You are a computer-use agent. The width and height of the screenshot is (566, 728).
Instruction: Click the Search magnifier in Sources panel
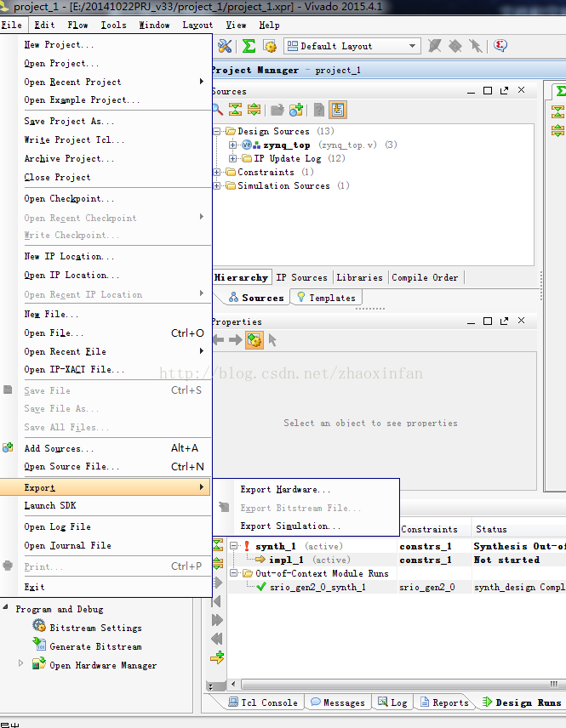click(x=217, y=110)
